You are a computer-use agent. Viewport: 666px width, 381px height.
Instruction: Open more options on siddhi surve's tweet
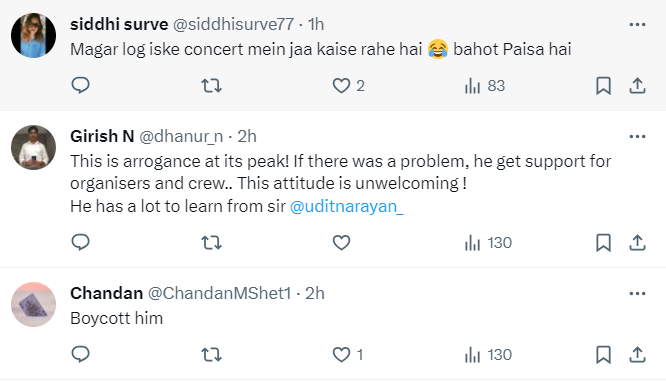tap(637, 25)
